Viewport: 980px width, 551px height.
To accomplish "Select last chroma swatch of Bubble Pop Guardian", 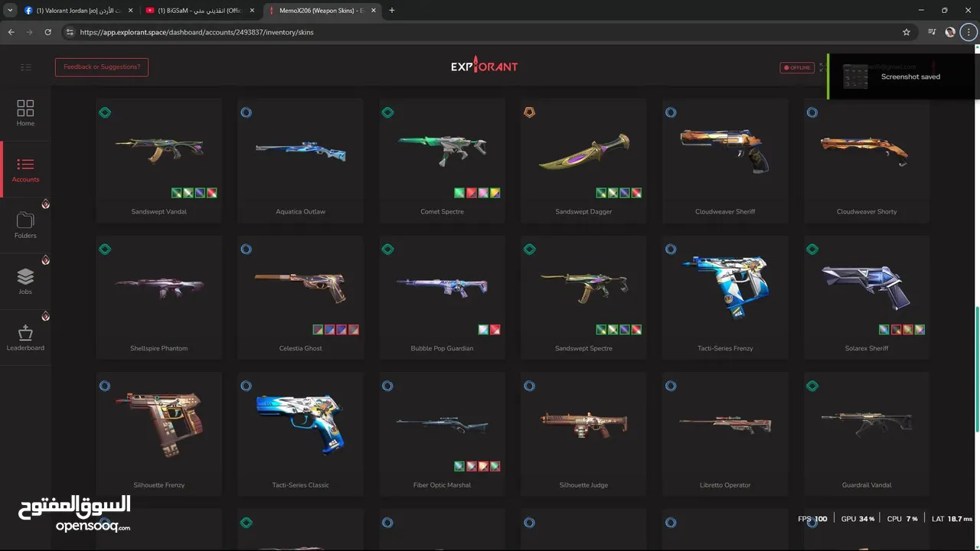I will pos(495,330).
